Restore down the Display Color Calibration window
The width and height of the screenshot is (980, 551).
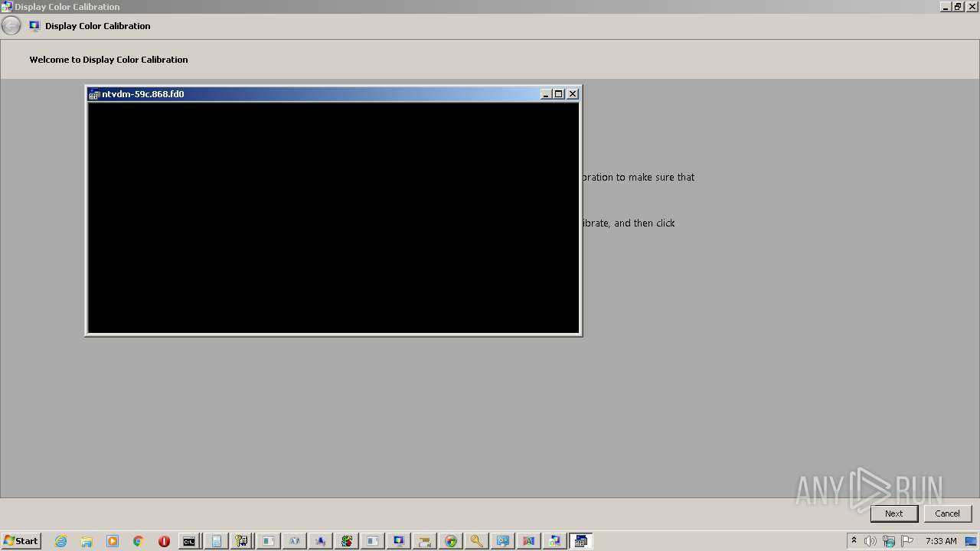point(958,6)
